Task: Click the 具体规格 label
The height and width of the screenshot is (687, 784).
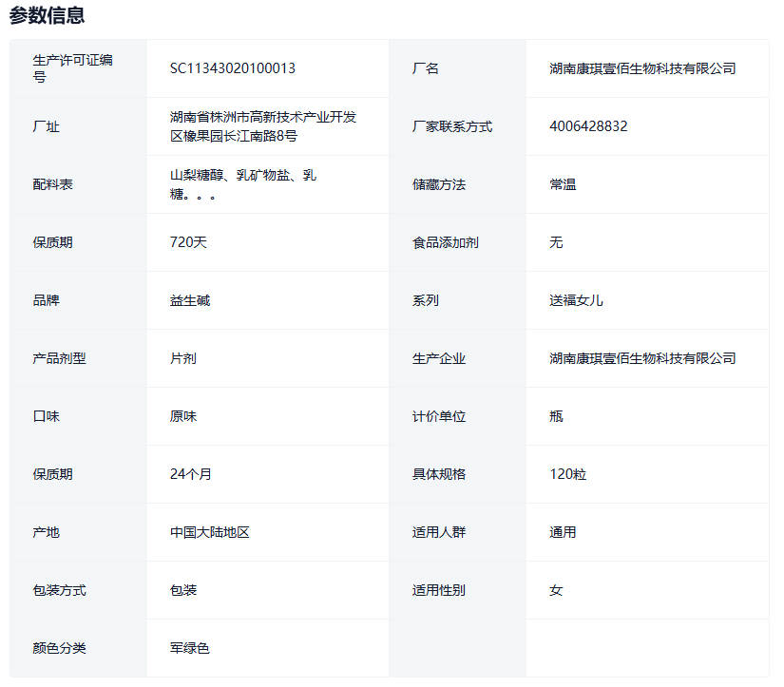Action: [438, 474]
